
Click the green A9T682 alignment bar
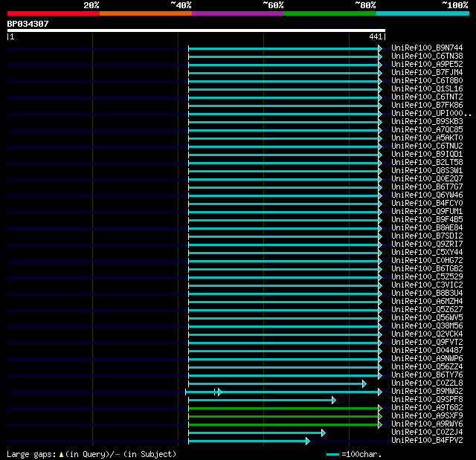tap(283, 409)
